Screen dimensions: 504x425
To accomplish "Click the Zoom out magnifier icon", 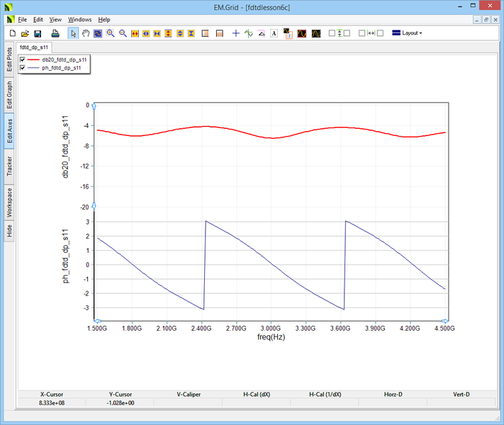I will point(123,33).
